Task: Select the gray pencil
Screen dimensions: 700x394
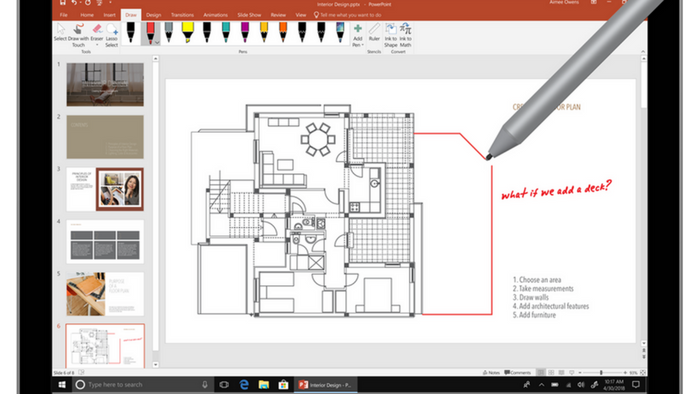Action: (169, 33)
